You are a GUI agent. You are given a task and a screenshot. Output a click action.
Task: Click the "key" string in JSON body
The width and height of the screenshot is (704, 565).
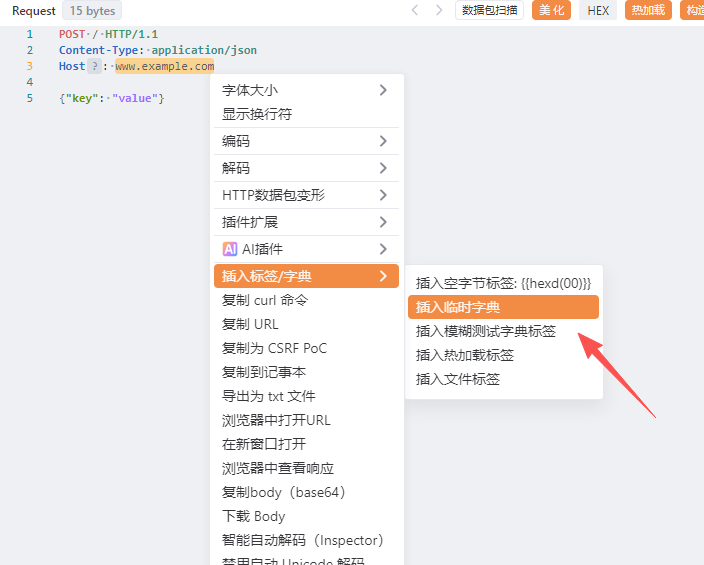(x=82, y=98)
